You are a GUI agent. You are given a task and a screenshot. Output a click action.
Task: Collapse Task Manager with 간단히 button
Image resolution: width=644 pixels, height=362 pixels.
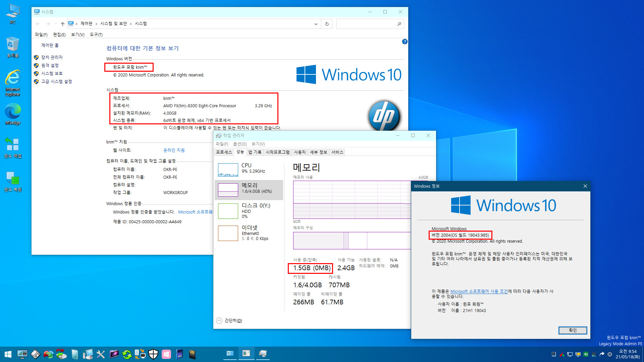(x=229, y=320)
